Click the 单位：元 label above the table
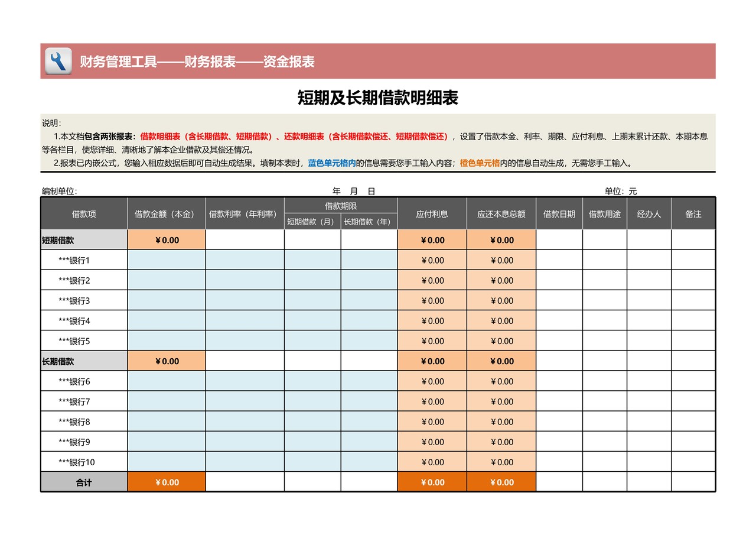The width and height of the screenshot is (756, 535). pyautogui.click(x=620, y=191)
